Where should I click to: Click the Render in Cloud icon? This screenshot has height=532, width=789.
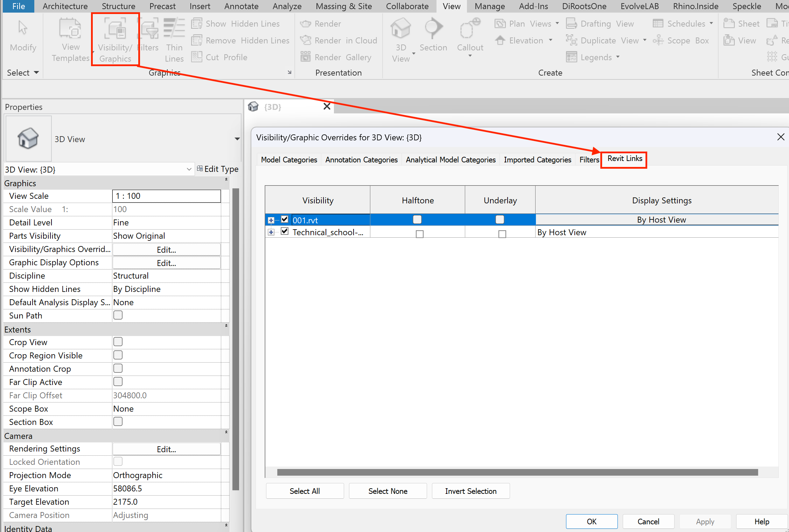pos(306,41)
